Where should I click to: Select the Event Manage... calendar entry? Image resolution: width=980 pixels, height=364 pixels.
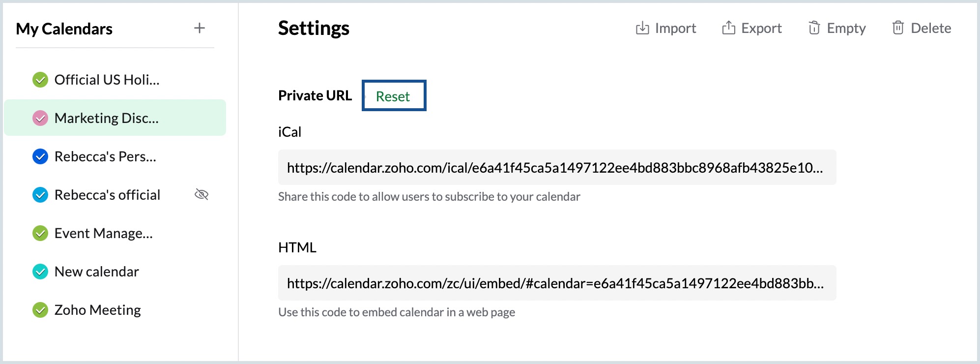click(x=104, y=233)
